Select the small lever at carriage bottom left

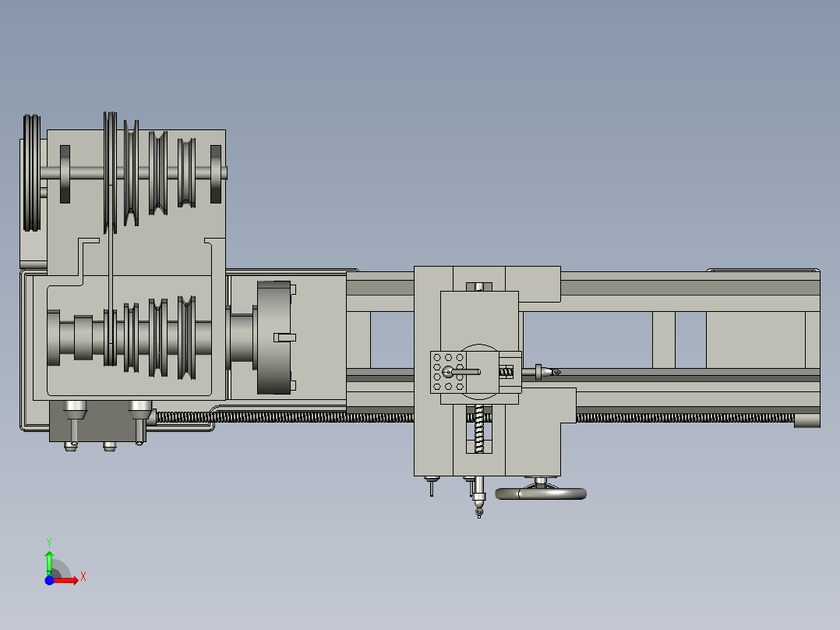(431, 486)
